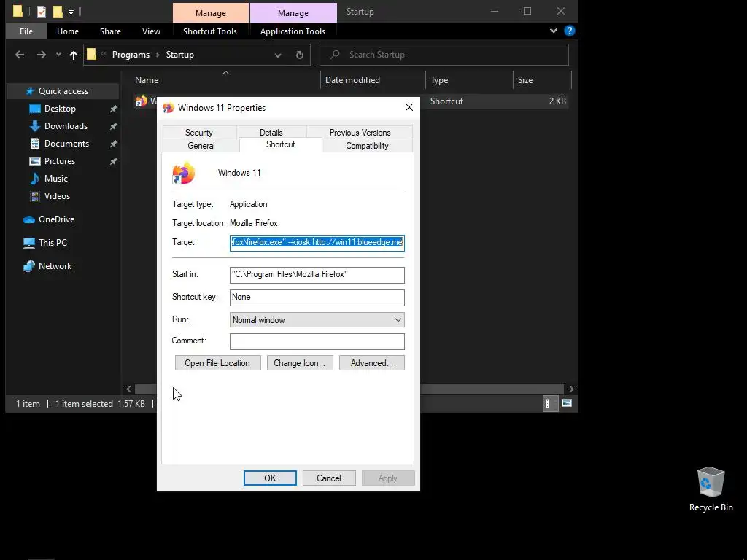Unpin Desktop using its pin icon
The width and height of the screenshot is (747, 560).
click(x=113, y=109)
